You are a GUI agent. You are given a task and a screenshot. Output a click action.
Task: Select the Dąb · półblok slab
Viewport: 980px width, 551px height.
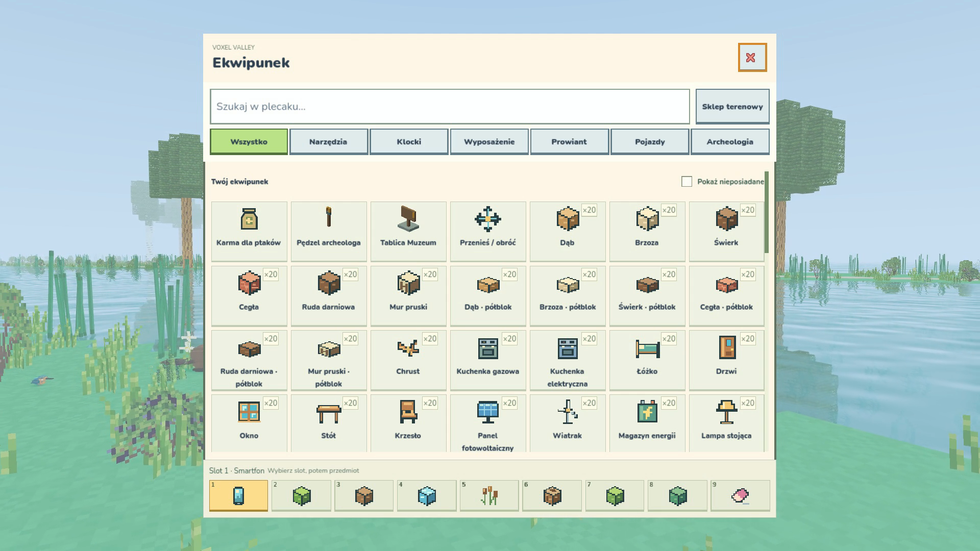click(x=488, y=295)
